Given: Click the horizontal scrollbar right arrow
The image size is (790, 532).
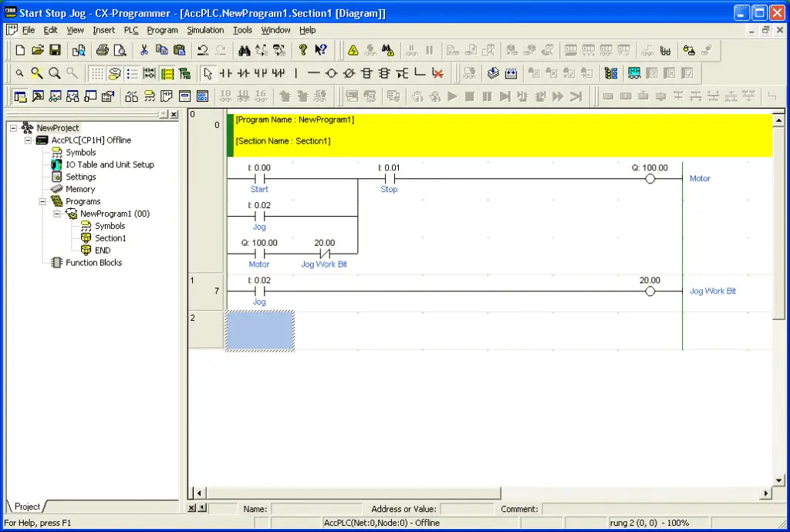Looking at the screenshot, I should pos(766,493).
